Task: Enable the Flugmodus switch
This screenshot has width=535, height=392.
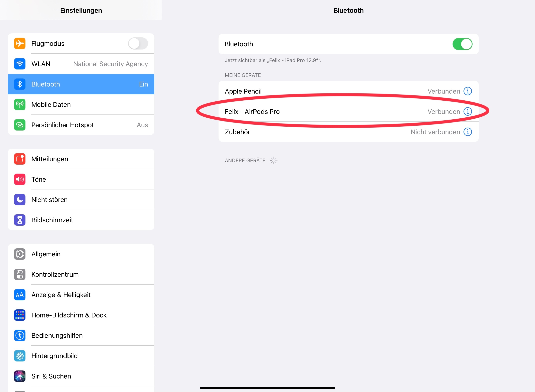Action: 138,43
